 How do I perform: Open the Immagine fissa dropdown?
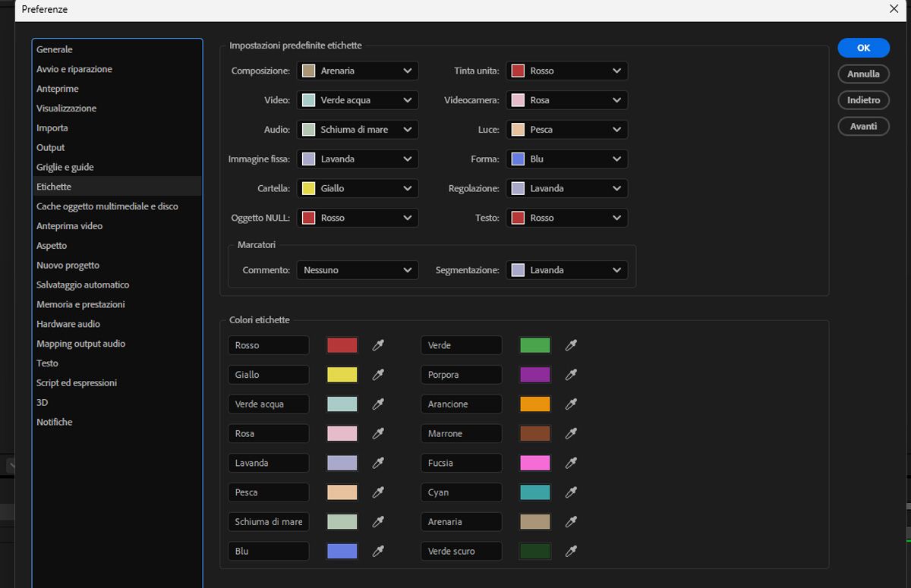coord(358,159)
